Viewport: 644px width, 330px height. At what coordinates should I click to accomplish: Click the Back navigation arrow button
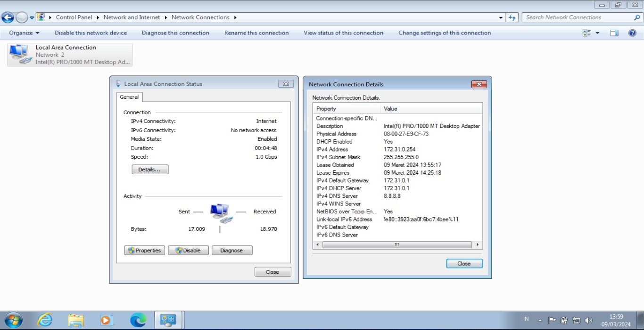pyautogui.click(x=8, y=17)
